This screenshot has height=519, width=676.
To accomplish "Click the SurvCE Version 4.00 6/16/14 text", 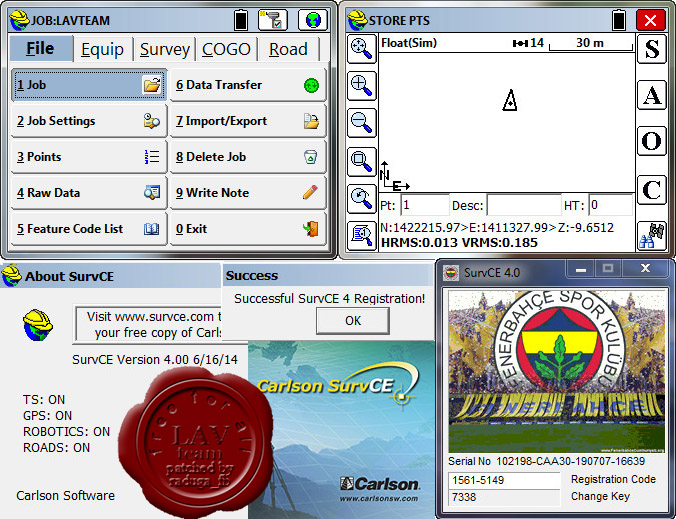I will coord(155,360).
